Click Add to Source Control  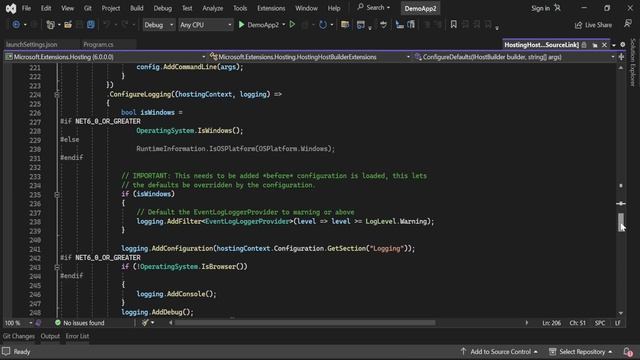tap(499, 352)
